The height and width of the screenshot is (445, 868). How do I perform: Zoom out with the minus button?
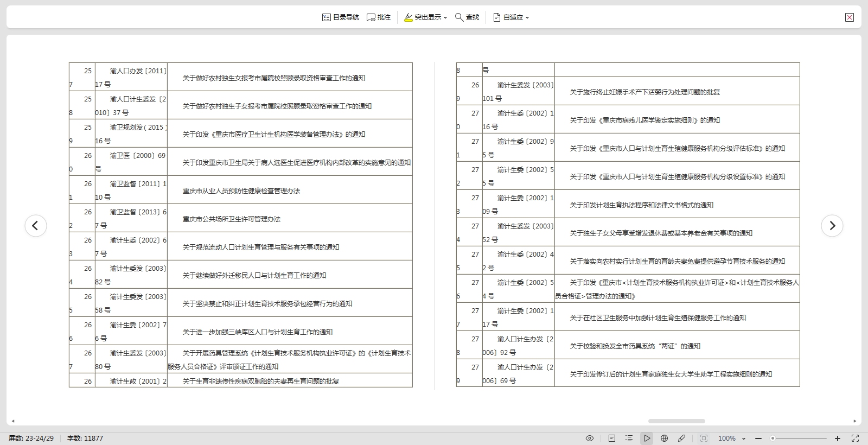758,438
